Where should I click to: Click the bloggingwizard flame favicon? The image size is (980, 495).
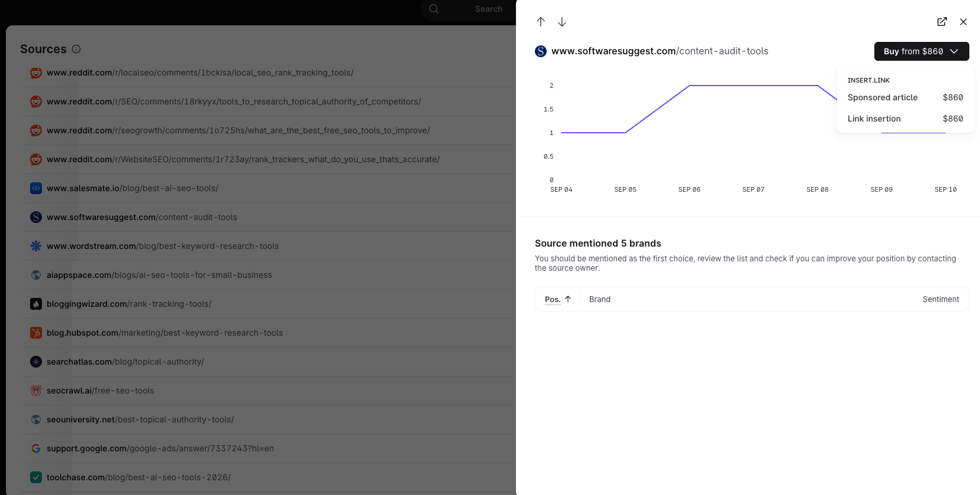click(36, 304)
